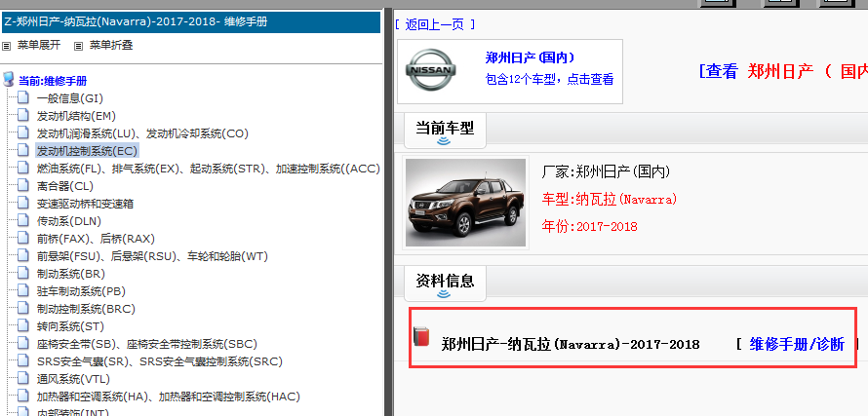Select highlighted 发动机控制系统(EC) item

coord(87,151)
